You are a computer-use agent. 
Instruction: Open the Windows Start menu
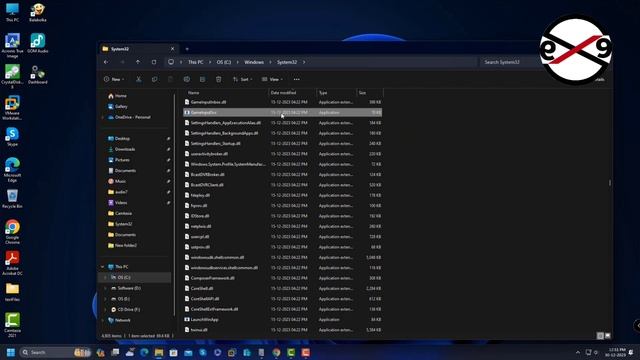point(11,352)
